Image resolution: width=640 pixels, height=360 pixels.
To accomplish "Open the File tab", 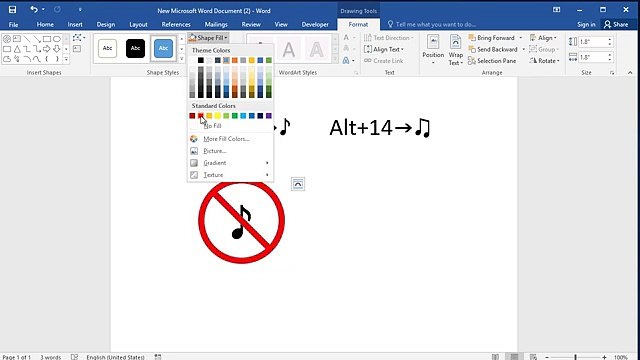I will [x=13, y=24].
